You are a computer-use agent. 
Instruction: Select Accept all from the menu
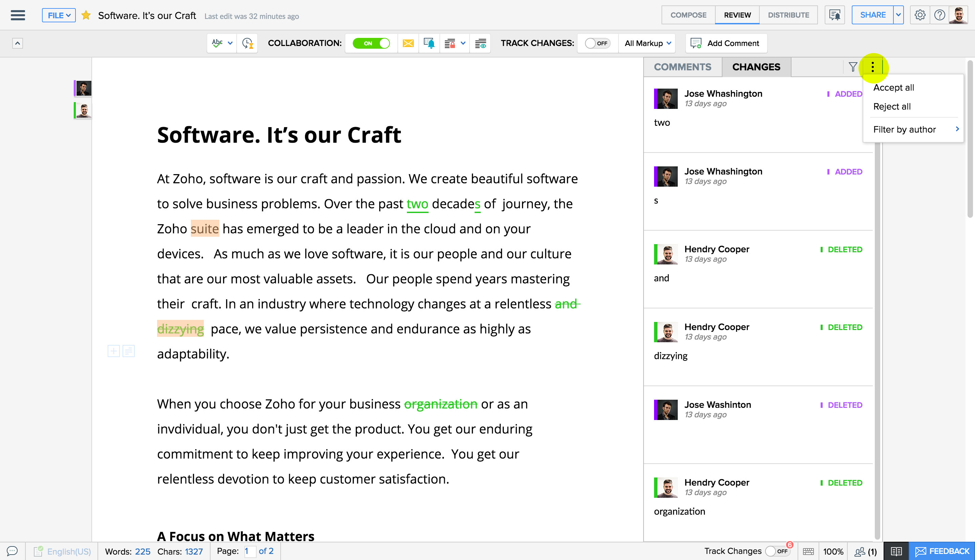893,88
